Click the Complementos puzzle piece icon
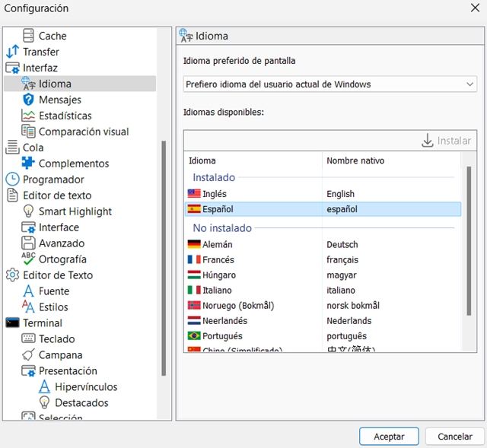The image size is (487, 448). [28, 164]
